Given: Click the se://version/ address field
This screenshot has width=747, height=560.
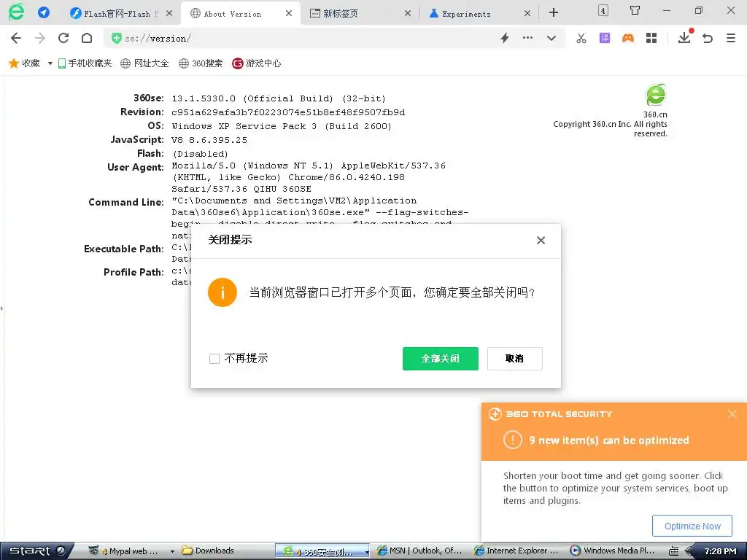Looking at the screenshot, I should (x=305, y=38).
